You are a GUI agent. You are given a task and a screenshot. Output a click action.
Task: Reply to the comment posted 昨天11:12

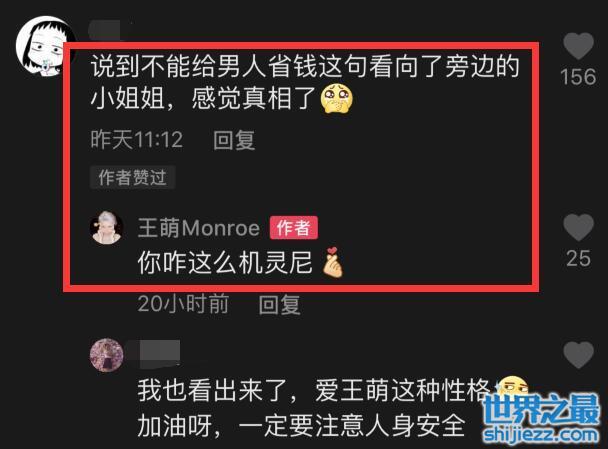tap(234, 140)
